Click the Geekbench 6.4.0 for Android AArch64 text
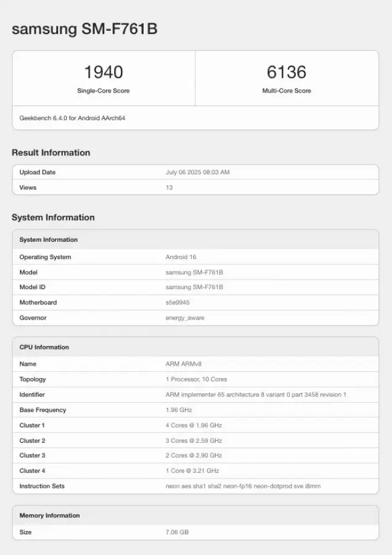 [72, 118]
